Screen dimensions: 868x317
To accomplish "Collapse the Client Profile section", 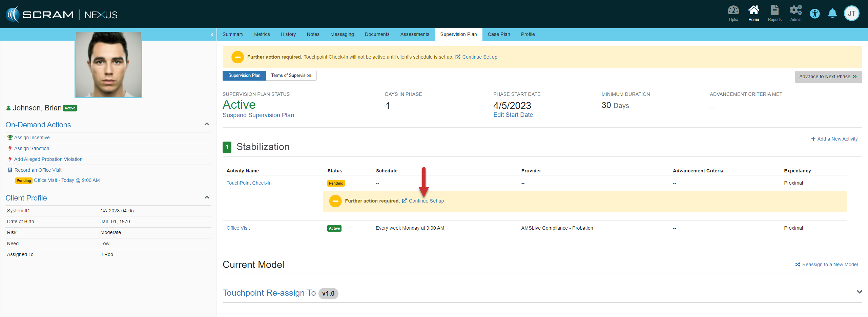I will (x=207, y=197).
